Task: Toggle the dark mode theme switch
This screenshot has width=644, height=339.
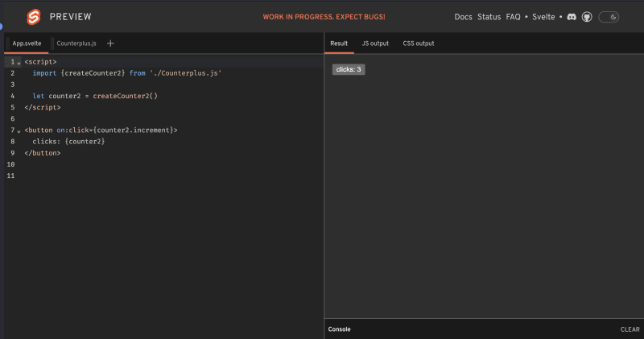Action: 609,17
